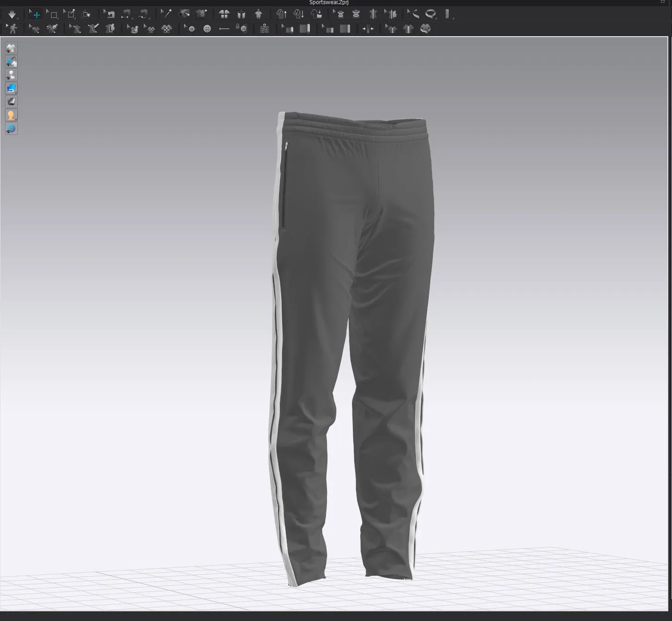Click the mesh garment down-arrow quality icon
The image size is (672, 621).
299,14
